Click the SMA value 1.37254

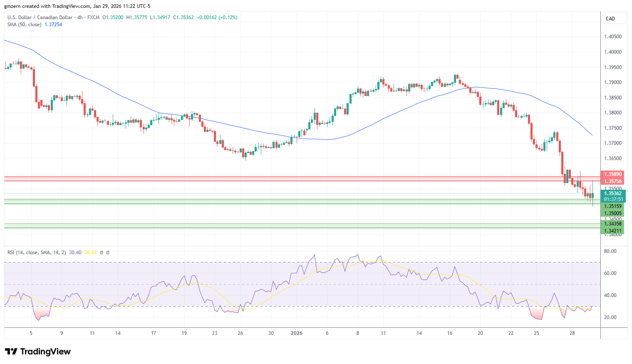click(53, 25)
